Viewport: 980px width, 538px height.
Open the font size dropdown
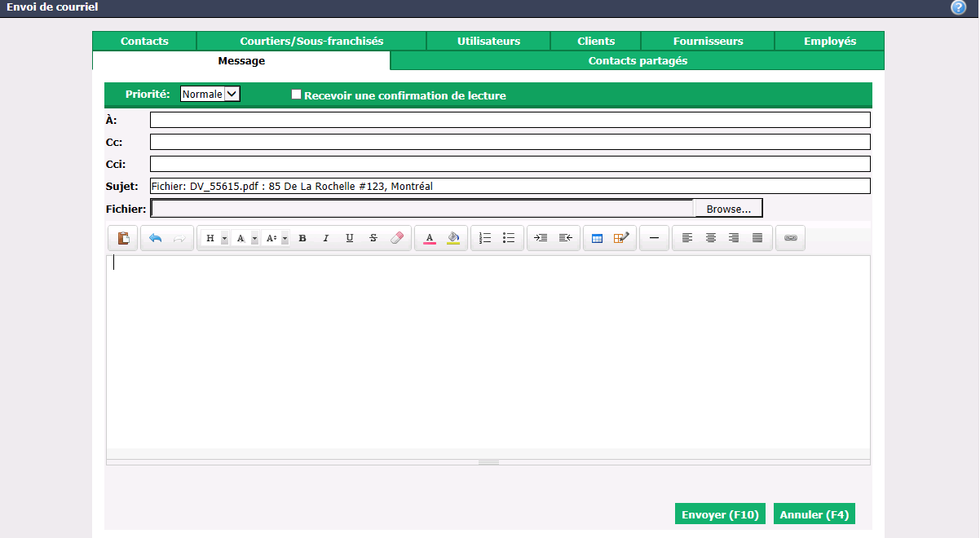pyautogui.click(x=277, y=238)
